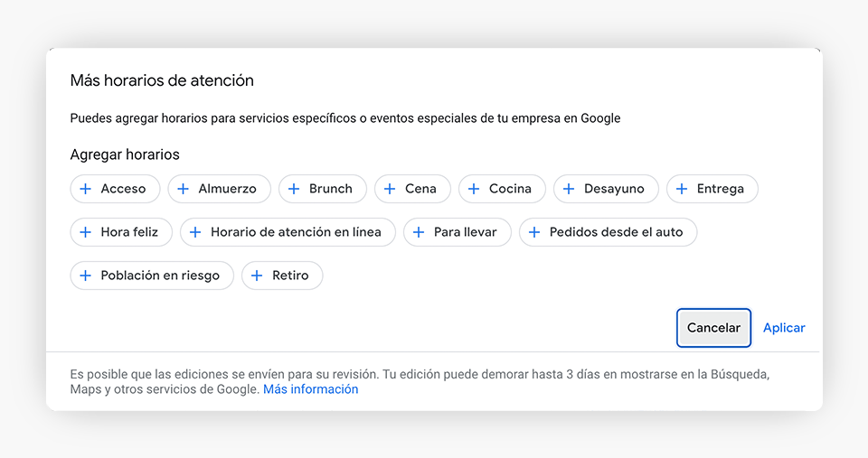Viewport: 868px width, 458px height.
Task: Select the Desayuno label text
Action: coord(614,189)
